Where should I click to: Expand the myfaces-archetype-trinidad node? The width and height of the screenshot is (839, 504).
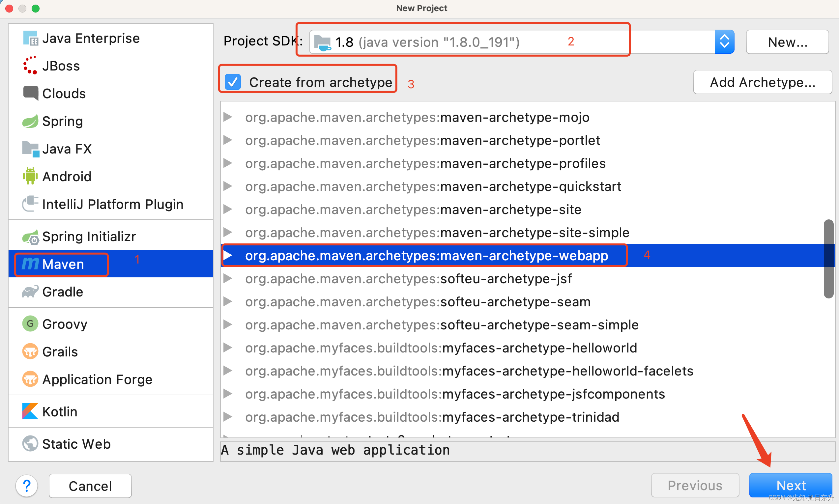(x=228, y=417)
